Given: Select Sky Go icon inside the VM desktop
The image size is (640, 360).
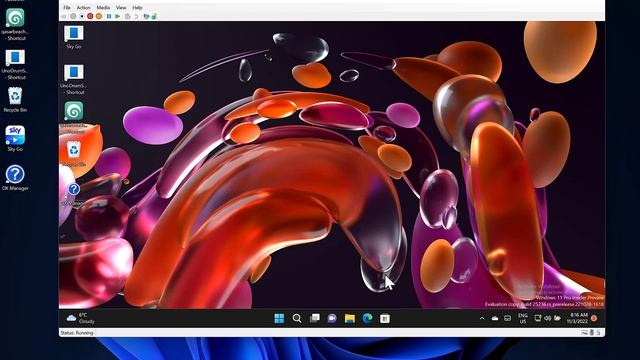Looking at the screenshot, I should pyautogui.click(x=74, y=37).
